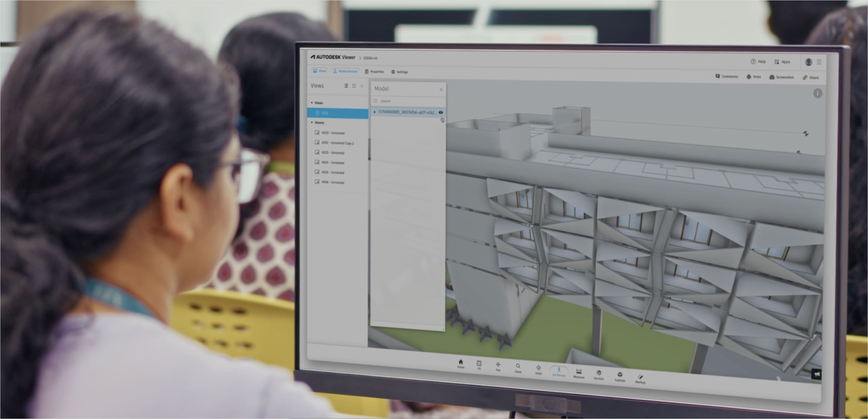Open sheet A102 - Unnamed Copy 2
Screen dimensions: 868x419
point(337,143)
